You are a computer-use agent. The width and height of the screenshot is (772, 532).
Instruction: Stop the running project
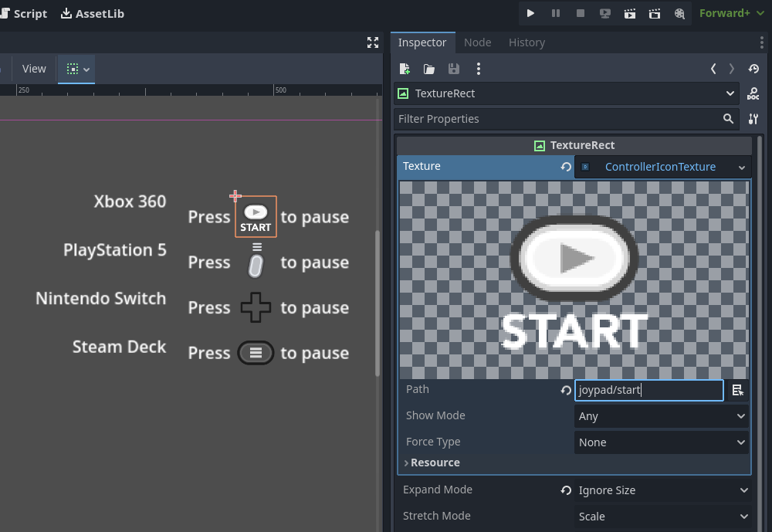(581, 13)
